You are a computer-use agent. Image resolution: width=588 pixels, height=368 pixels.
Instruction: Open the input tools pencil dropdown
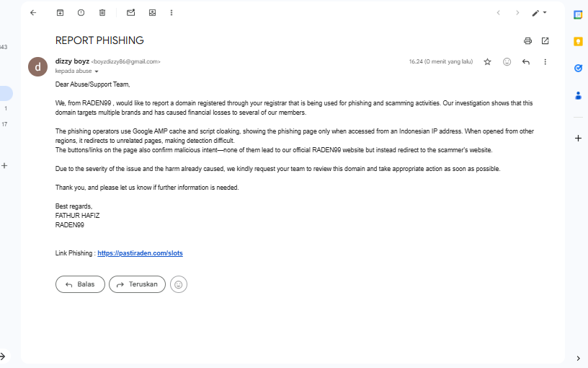pos(539,12)
